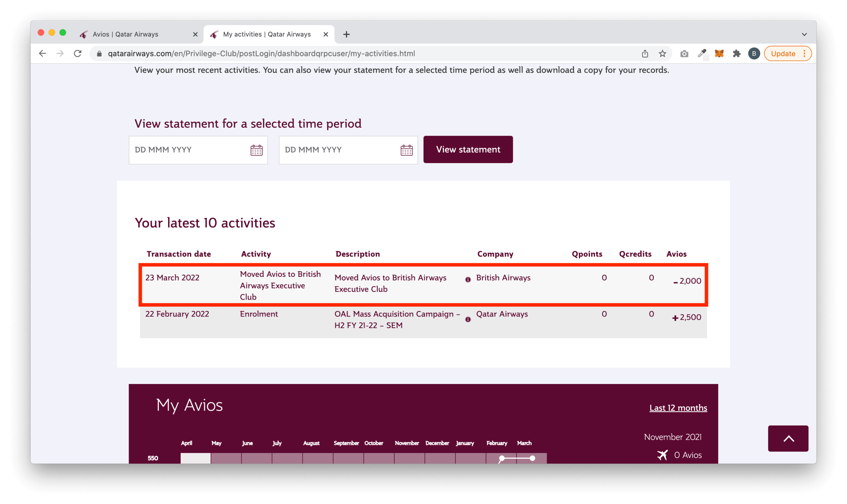Reload the current page
847x504 pixels.
(78, 53)
